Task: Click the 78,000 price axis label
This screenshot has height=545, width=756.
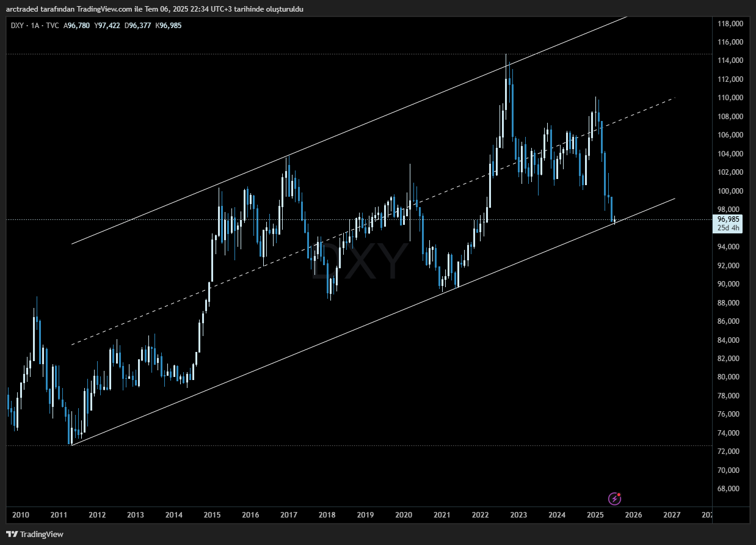Action: [730, 396]
